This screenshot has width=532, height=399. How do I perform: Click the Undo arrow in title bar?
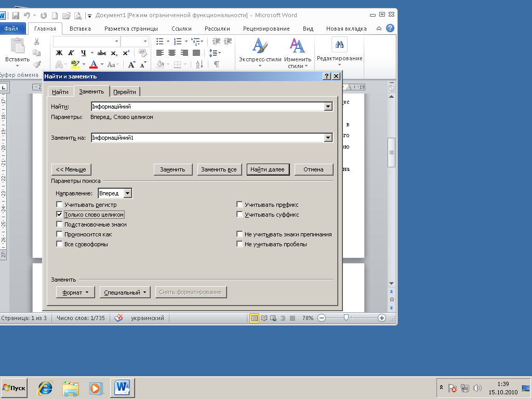[27, 15]
